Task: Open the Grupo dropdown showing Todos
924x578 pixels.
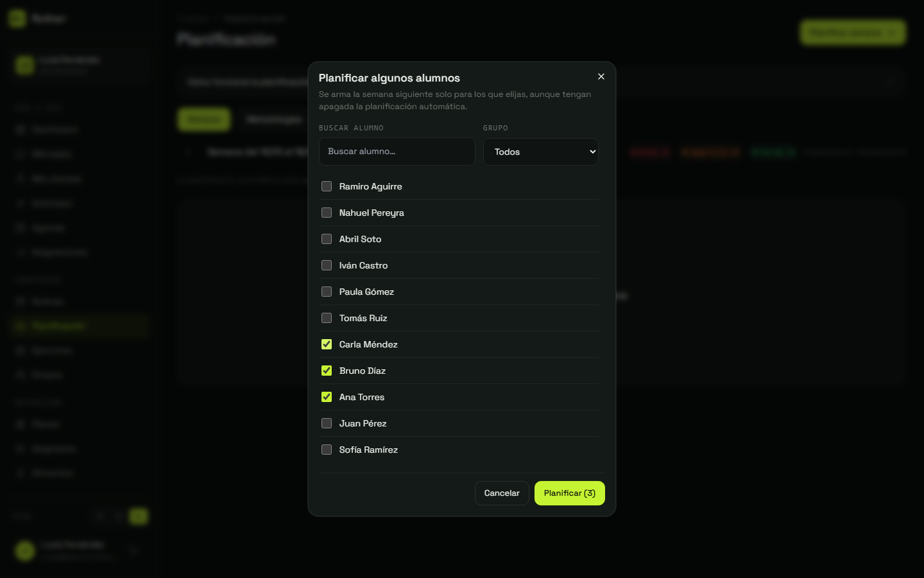Action: tap(541, 152)
